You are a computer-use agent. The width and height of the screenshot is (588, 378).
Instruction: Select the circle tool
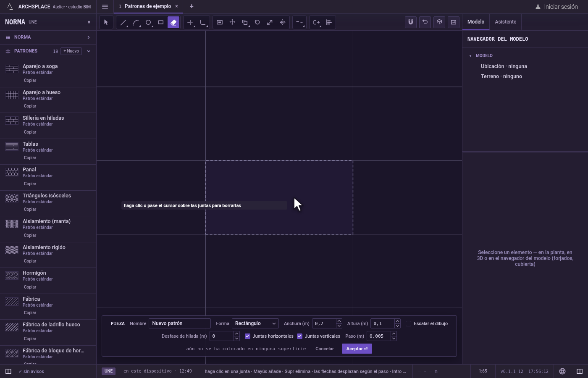click(x=148, y=22)
